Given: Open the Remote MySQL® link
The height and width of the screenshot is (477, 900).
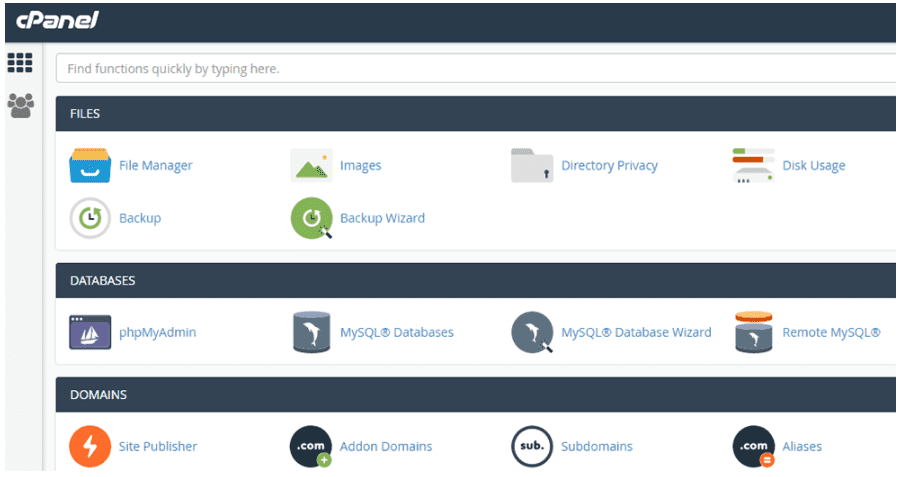Looking at the screenshot, I should click(x=831, y=332).
